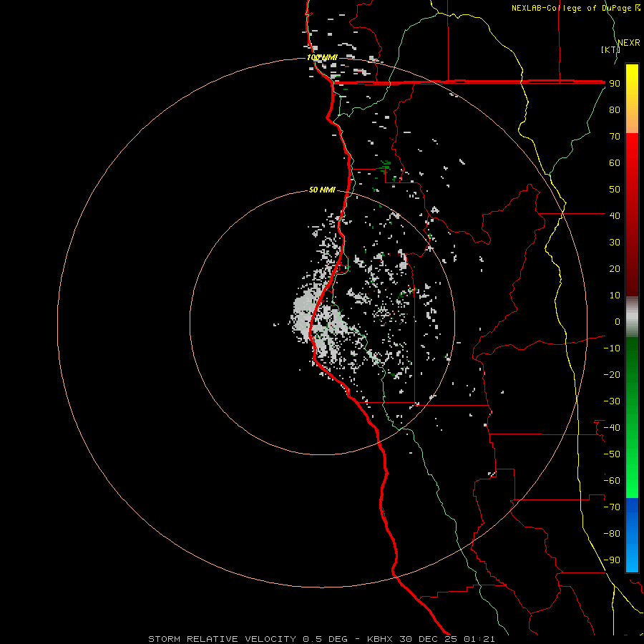Click the -90 value on velocity scale
Viewport: 644px width, 644px height.
click(x=612, y=560)
